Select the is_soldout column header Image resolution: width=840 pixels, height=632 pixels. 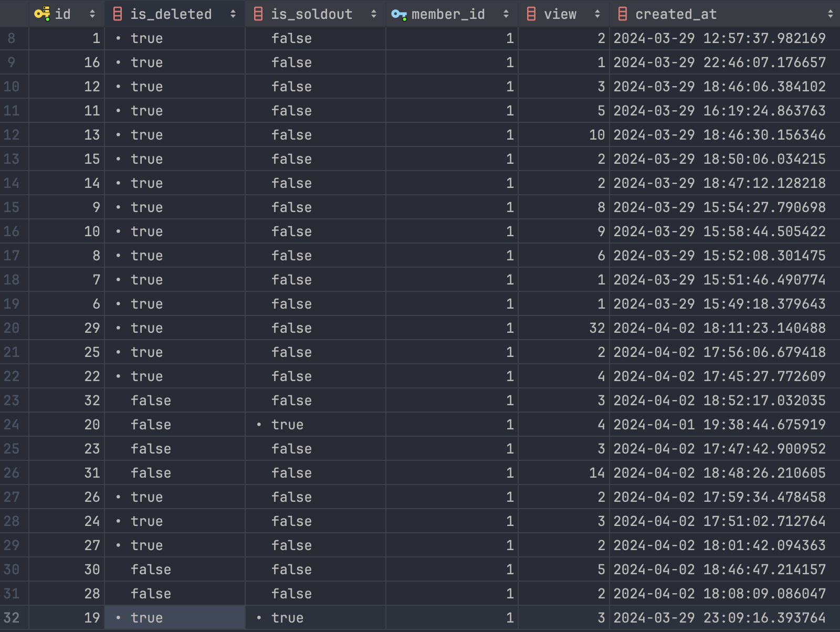[316, 14]
